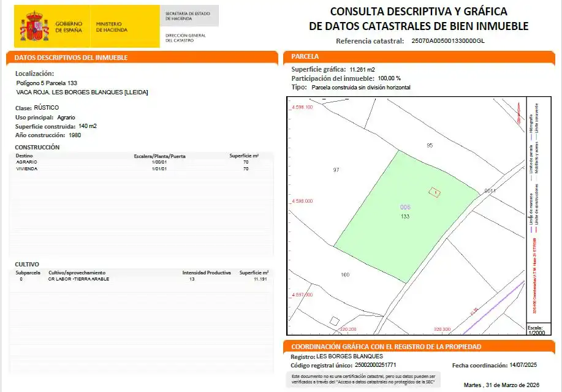Click the Polígono 5 Parcela 133 line
562x392 pixels.
[x=47, y=83]
